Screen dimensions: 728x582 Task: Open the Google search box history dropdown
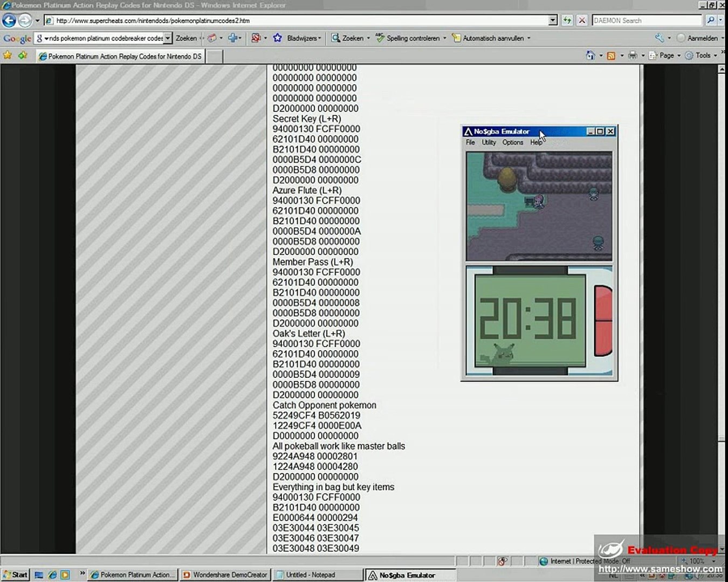point(168,38)
